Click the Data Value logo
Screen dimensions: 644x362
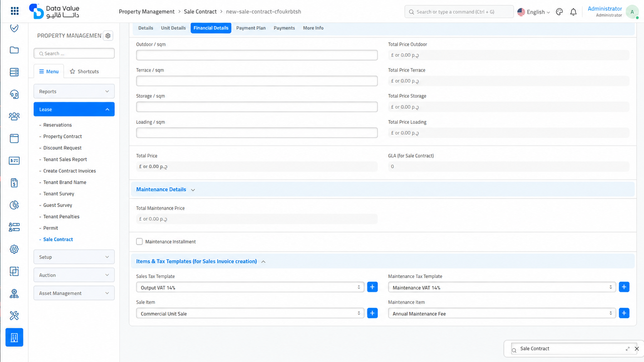click(54, 12)
